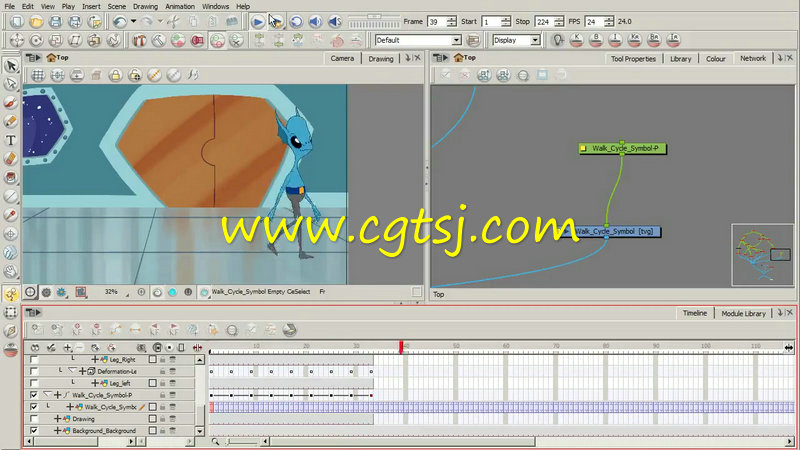Play the animation with the Play button
Screen dimensions: 800x450
pyautogui.click(x=257, y=21)
